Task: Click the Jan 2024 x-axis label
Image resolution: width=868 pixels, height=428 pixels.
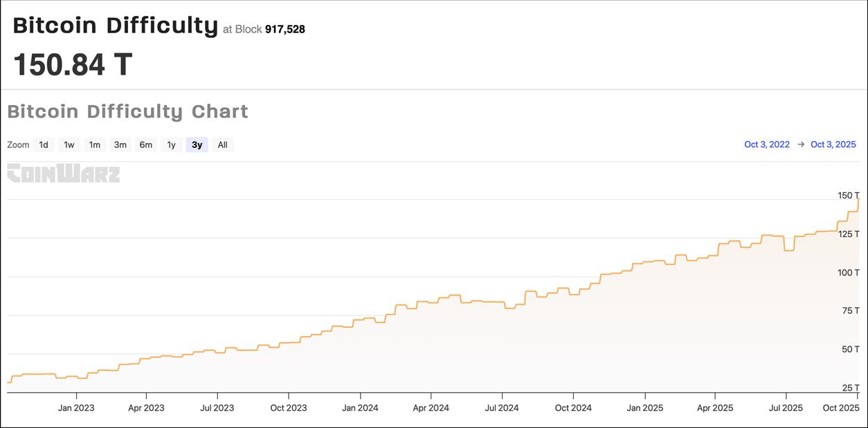Action: (x=360, y=408)
